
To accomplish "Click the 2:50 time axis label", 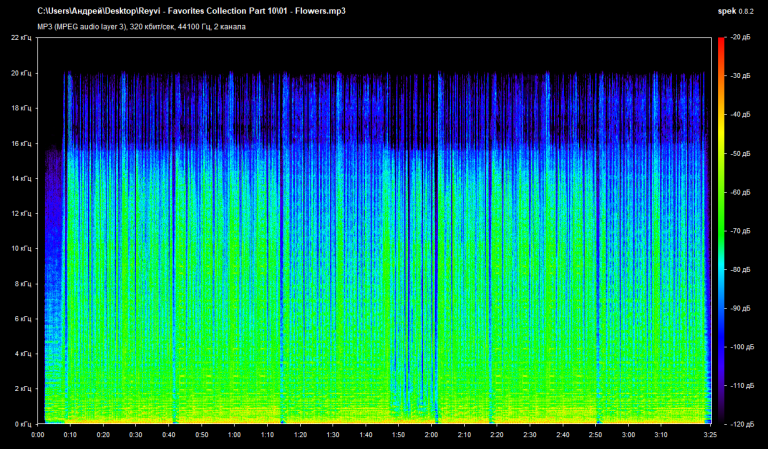I will [x=596, y=435].
